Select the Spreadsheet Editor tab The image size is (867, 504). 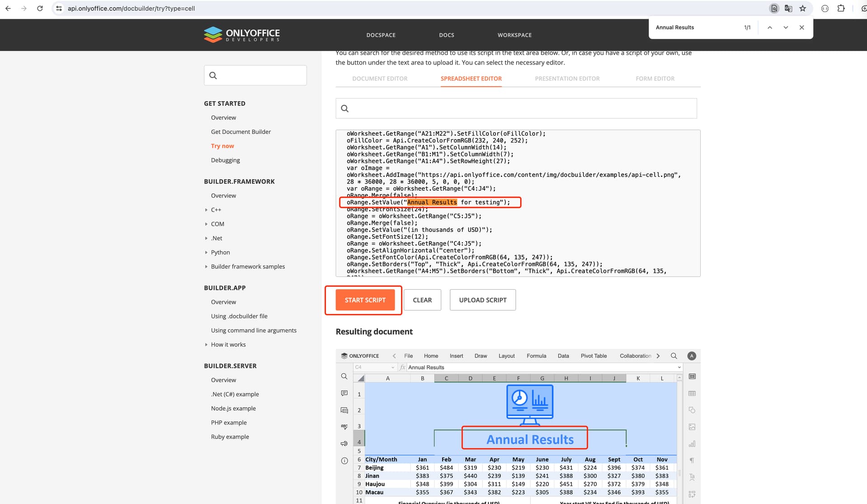tap(471, 79)
